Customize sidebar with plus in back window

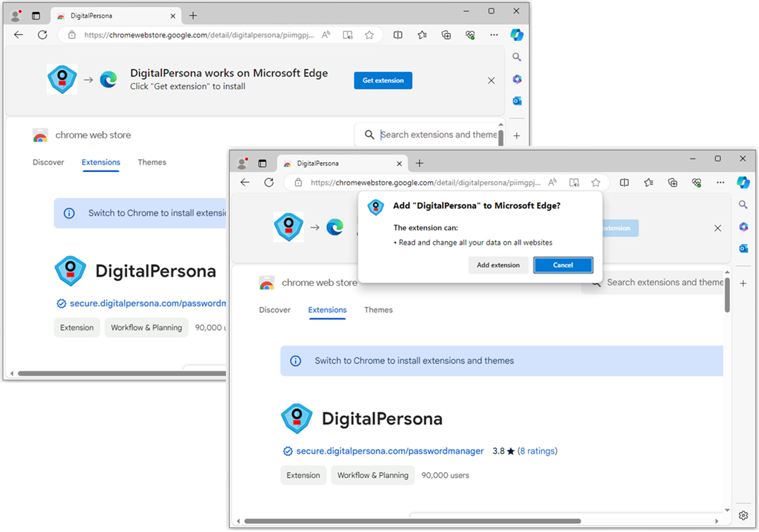point(517,136)
